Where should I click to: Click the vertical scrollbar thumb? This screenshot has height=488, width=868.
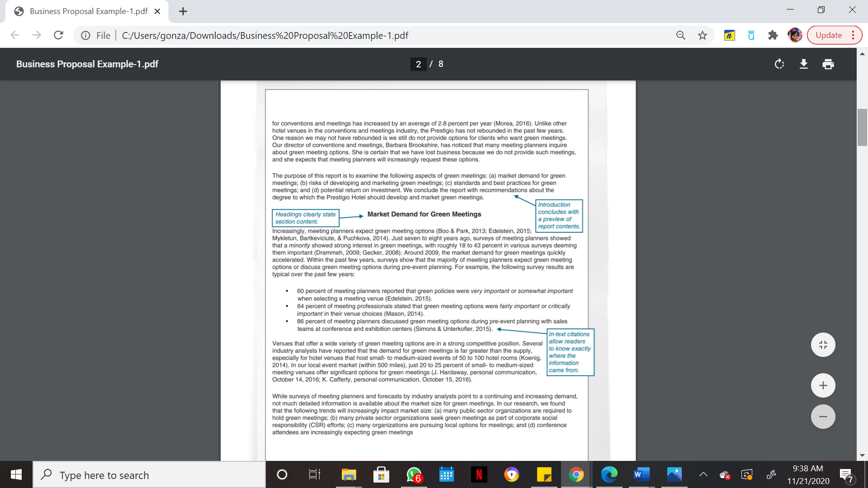tap(862, 127)
